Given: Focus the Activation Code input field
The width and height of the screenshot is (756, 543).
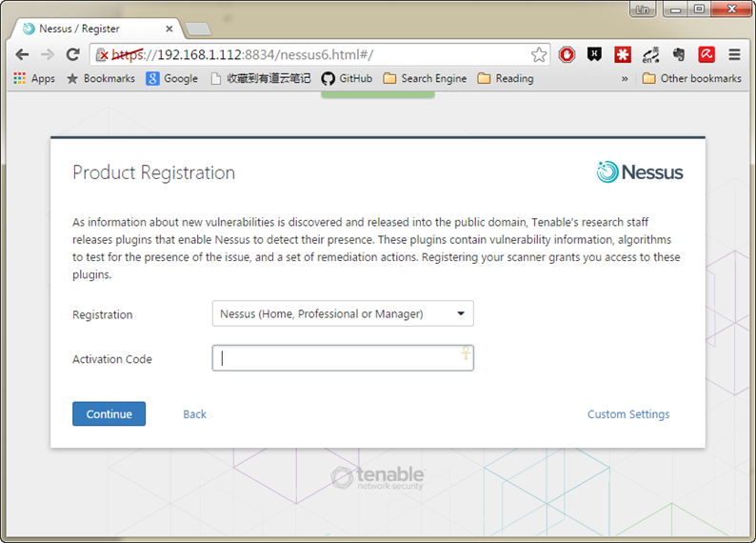Looking at the screenshot, I should click(343, 358).
